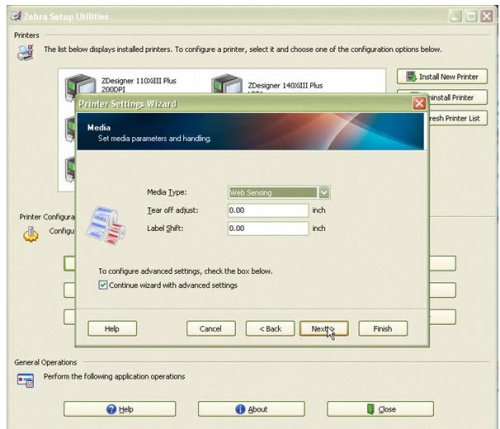Viewport: 500px width, 429px height.
Task: Click the Install New Printer button
Action: pyautogui.click(x=442, y=77)
